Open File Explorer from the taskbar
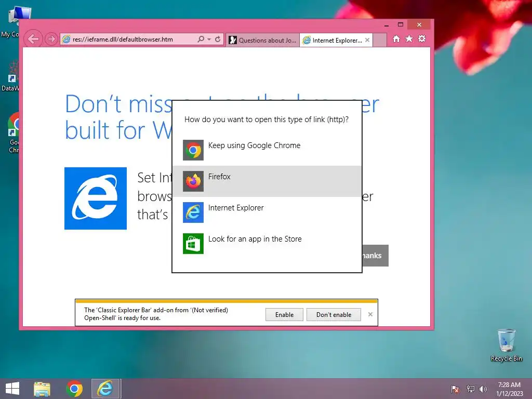This screenshot has width=532, height=399. [42, 389]
